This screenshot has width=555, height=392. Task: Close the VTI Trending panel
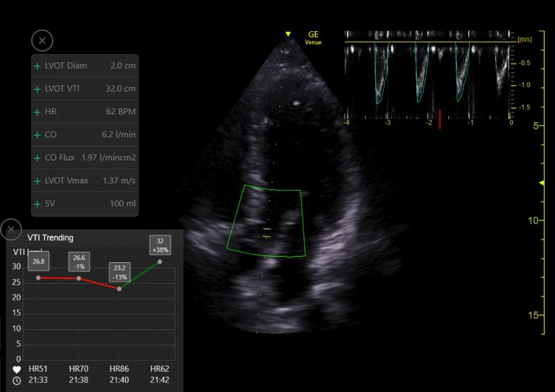(11, 230)
